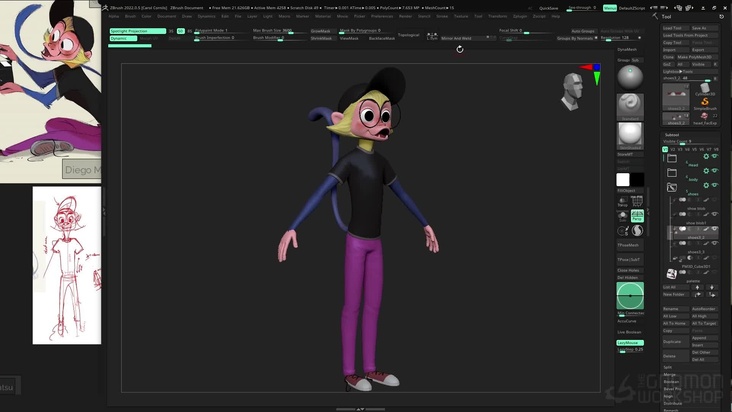732x412 pixels.
Task: Open the Render menu
Action: pyautogui.click(x=405, y=16)
